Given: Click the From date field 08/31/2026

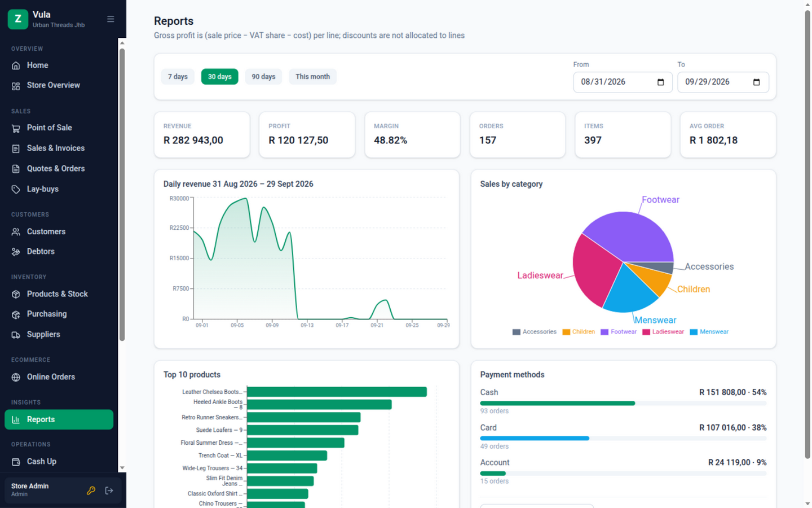Looking at the screenshot, I should (x=623, y=82).
